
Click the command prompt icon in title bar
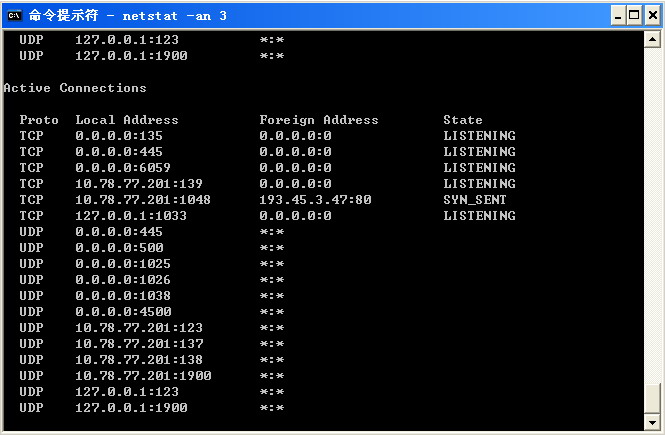click(x=14, y=16)
